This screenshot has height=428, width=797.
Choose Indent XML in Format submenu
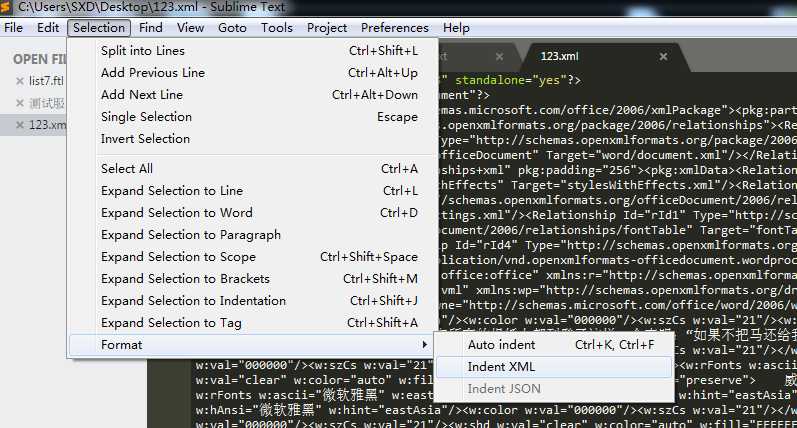554,366
